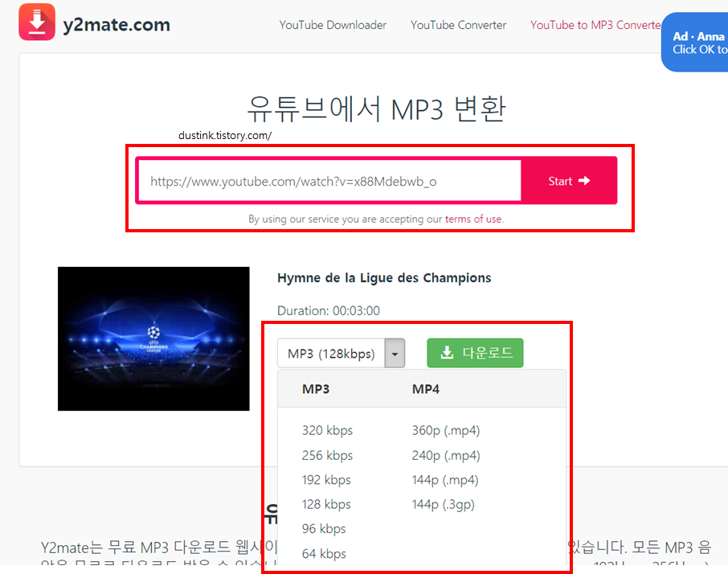
Task: Click the Hymne de la Ligue des Champions title
Action: pos(384,277)
